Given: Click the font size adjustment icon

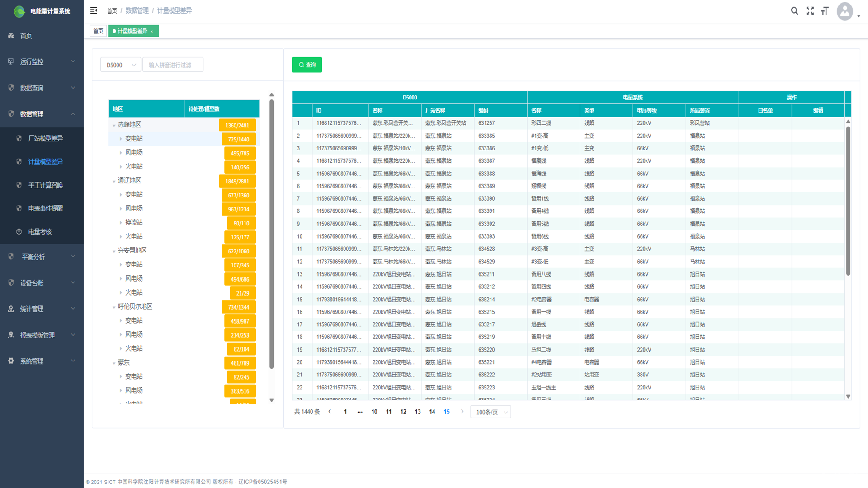Looking at the screenshot, I should click(x=825, y=11).
